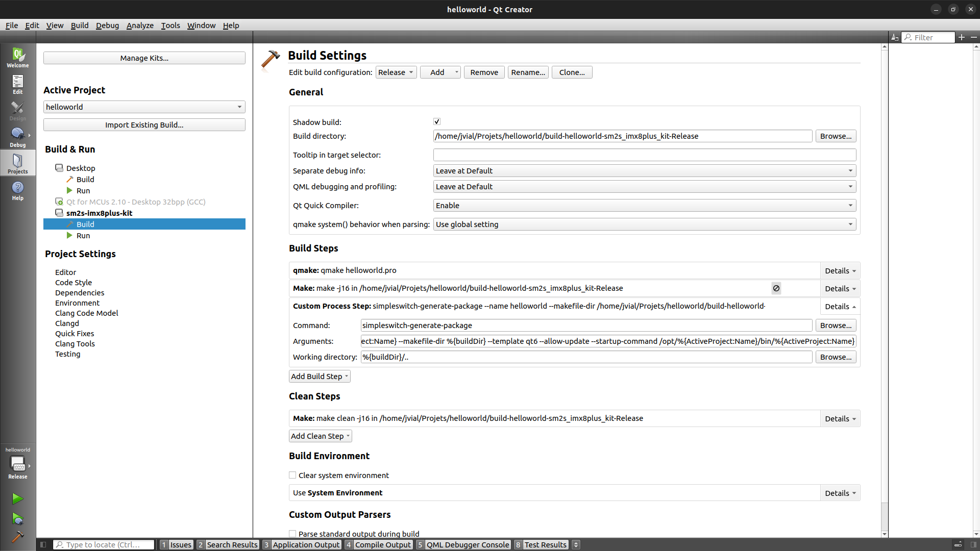The image size is (980, 551).
Task: Click the Clone configuration button
Action: [x=572, y=72]
